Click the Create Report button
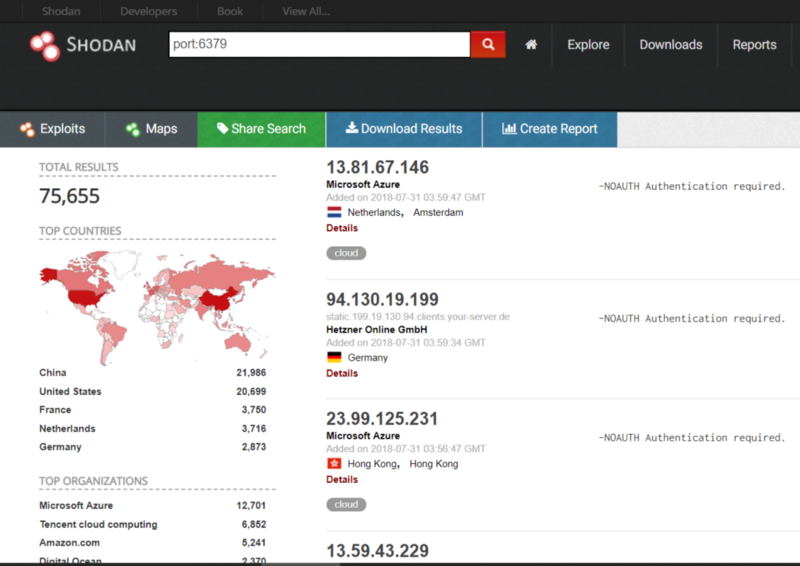This screenshot has width=800, height=566. (549, 129)
